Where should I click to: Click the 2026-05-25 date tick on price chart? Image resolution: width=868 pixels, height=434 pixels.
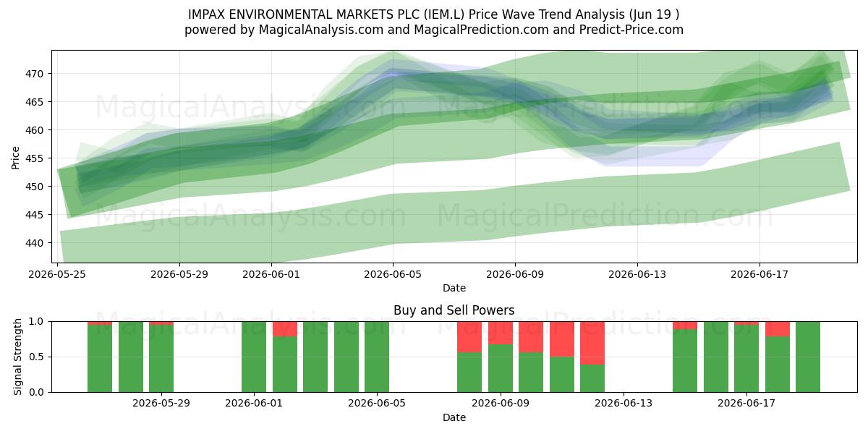tap(57, 274)
